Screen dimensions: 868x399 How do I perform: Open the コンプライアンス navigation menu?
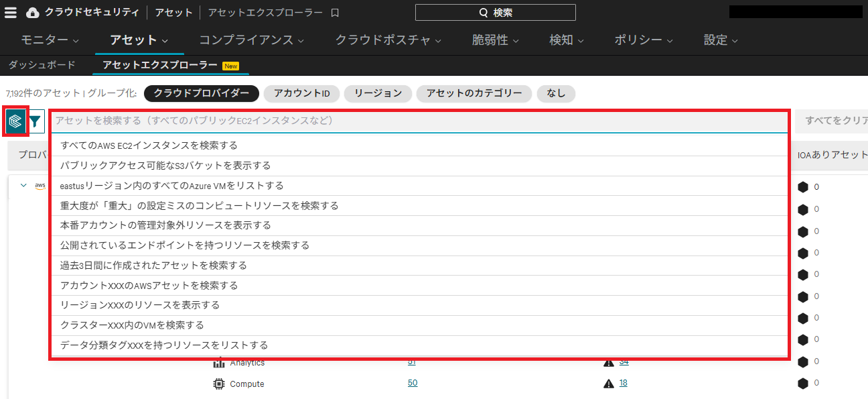[x=251, y=40]
